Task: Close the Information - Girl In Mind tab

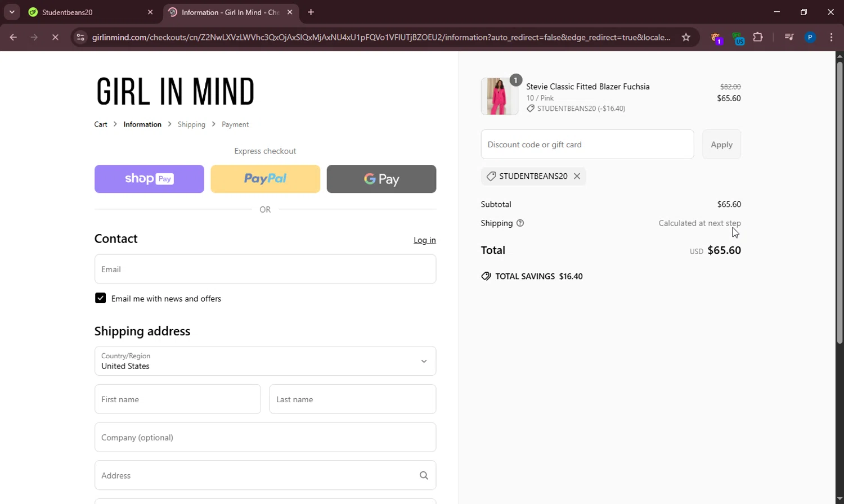Action: (290, 12)
